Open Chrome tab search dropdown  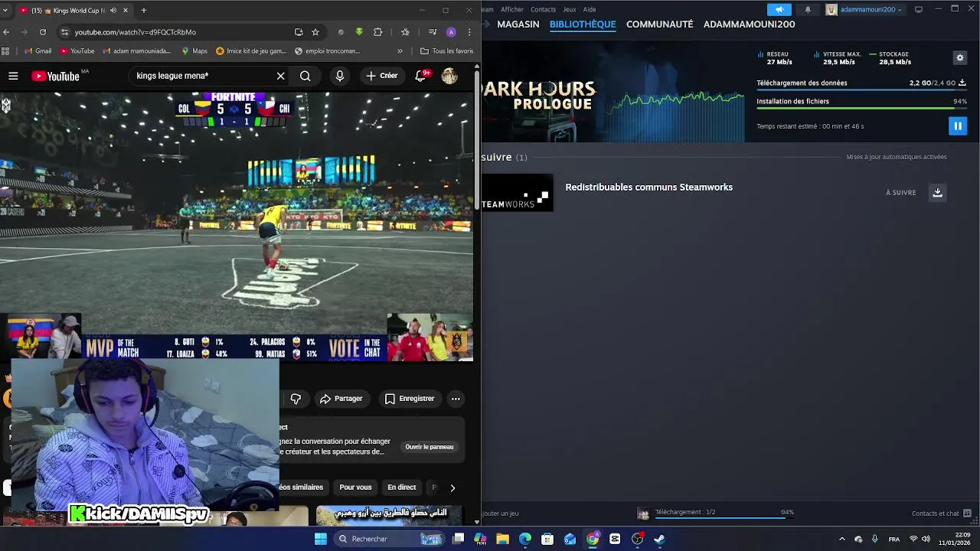(x=6, y=11)
